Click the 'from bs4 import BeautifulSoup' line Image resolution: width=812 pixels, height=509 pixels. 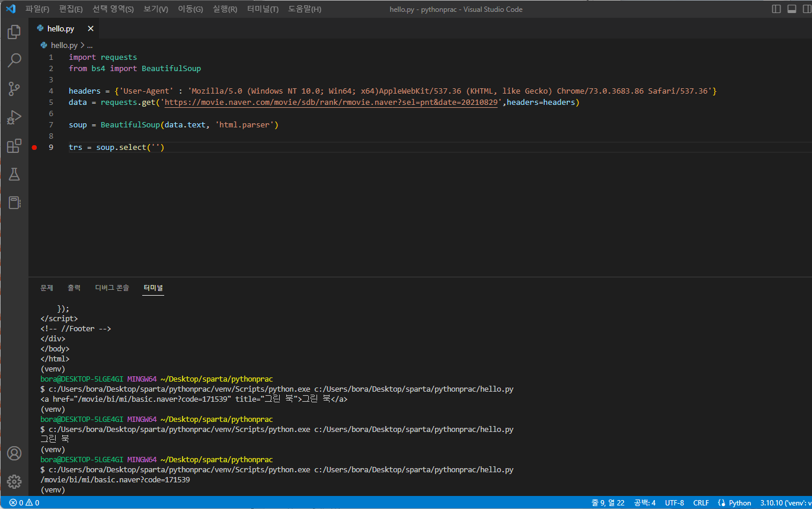point(135,69)
